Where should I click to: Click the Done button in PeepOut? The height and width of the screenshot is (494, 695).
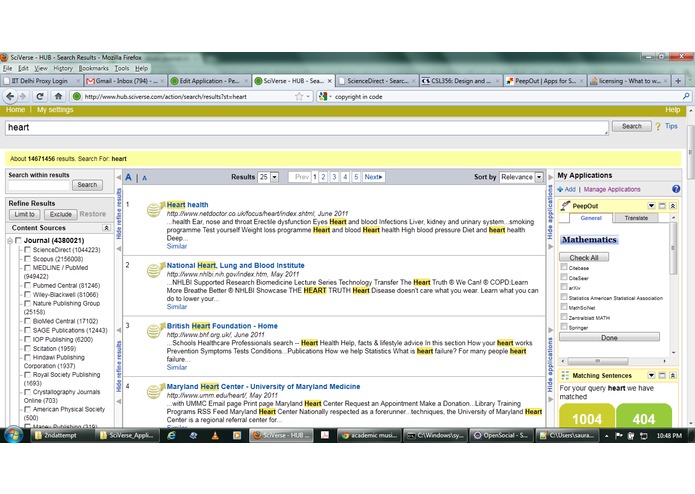point(609,337)
